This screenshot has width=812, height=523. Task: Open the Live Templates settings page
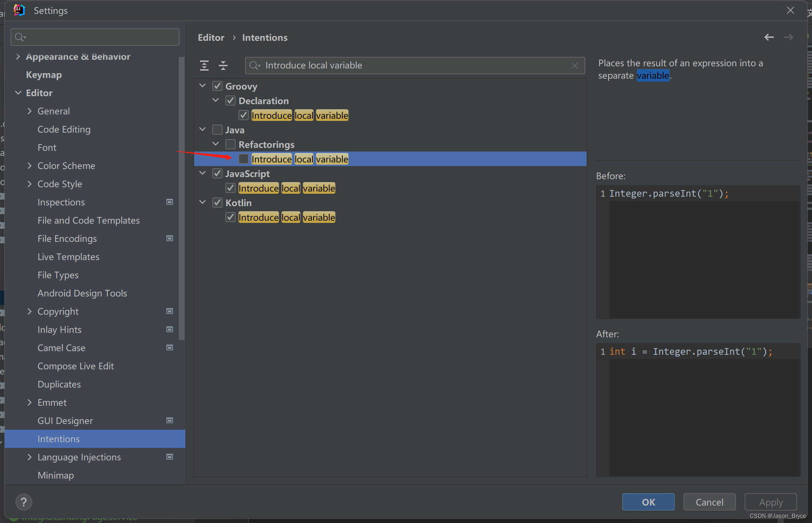click(68, 257)
